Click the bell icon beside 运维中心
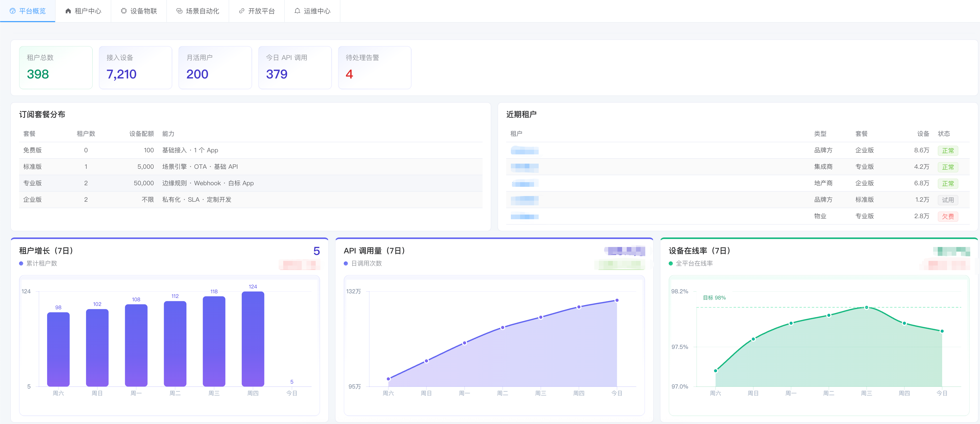This screenshot has height=424, width=980. click(x=297, y=11)
